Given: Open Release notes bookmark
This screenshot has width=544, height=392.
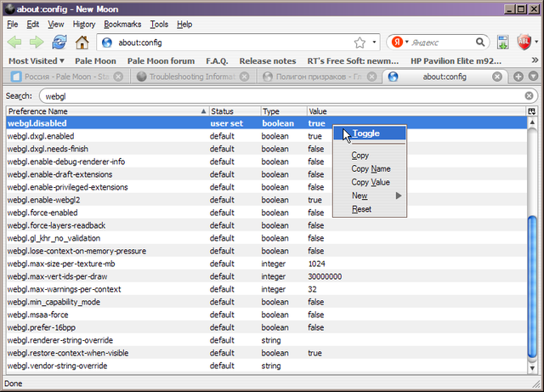Looking at the screenshot, I should 268,61.
